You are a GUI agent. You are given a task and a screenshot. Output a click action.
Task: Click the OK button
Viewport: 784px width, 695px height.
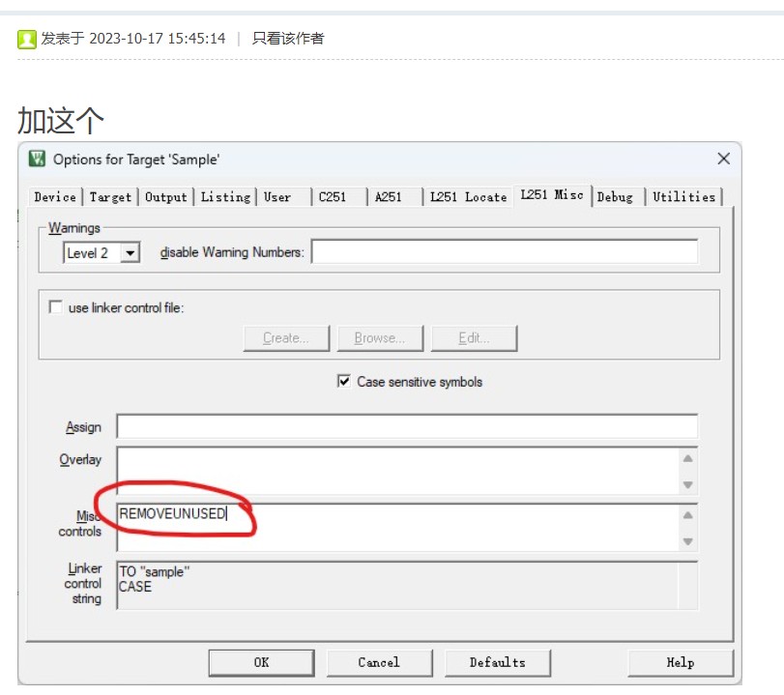point(262,662)
